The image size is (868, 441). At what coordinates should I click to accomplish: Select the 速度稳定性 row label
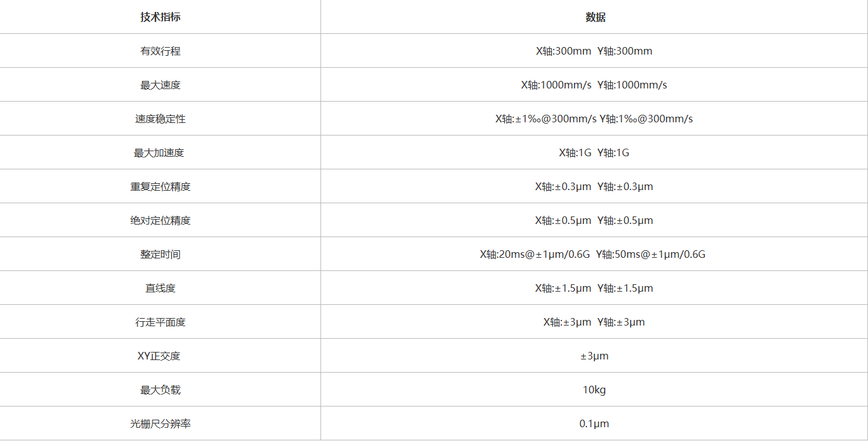(160, 119)
